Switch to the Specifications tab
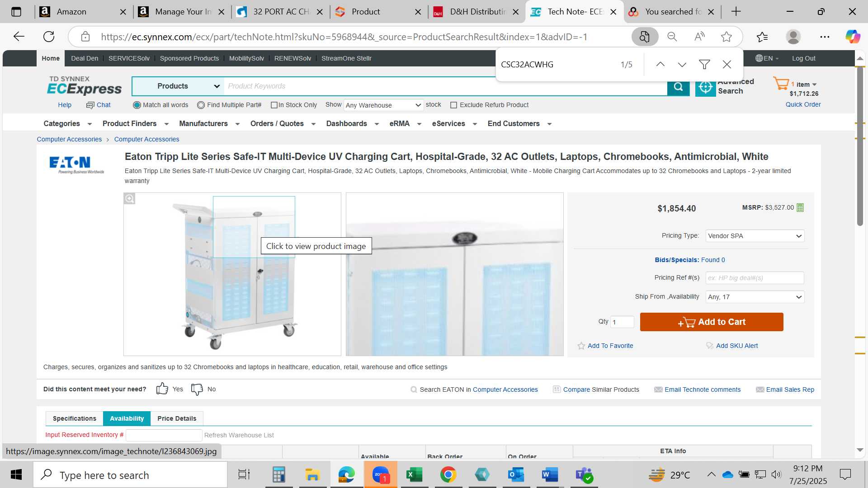The width and height of the screenshot is (868, 488). (x=75, y=418)
